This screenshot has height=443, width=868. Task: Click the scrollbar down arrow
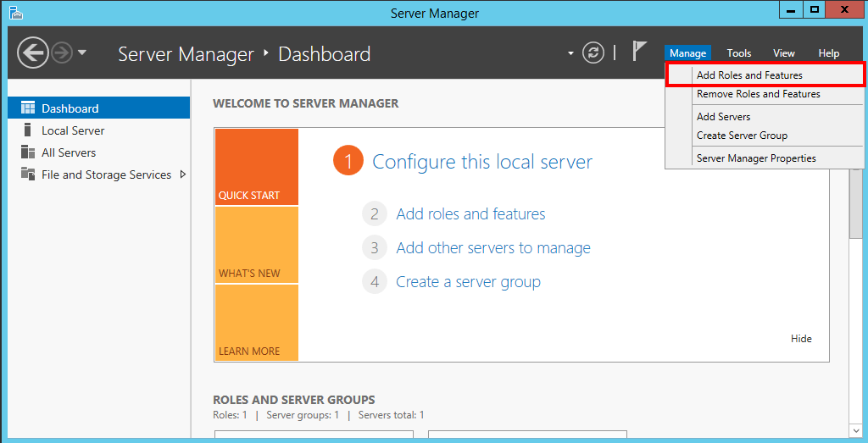855,429
